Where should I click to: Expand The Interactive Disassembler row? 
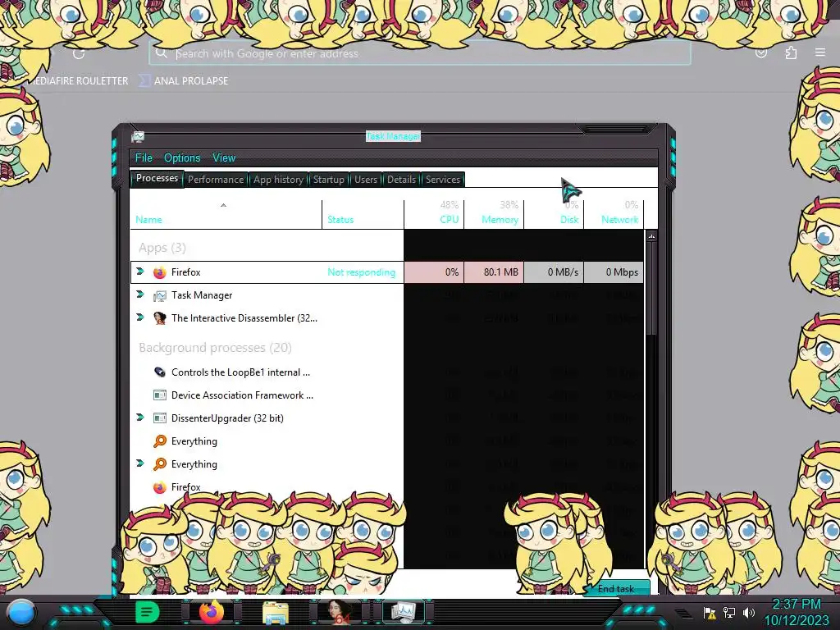pos(140,317)
